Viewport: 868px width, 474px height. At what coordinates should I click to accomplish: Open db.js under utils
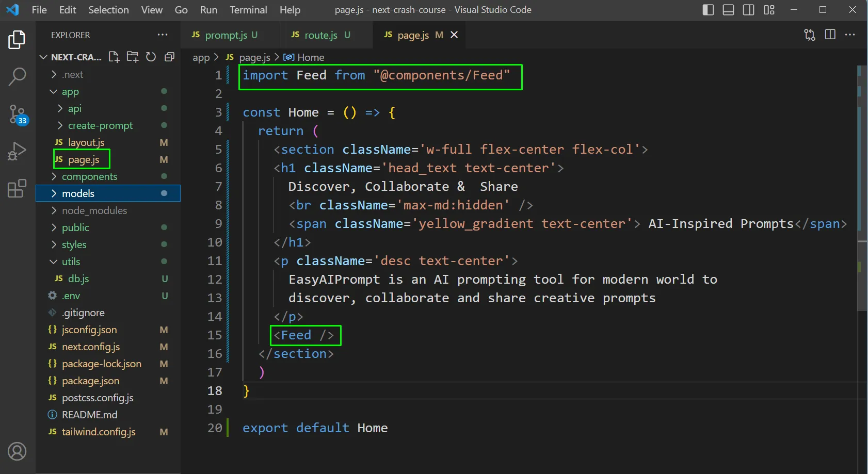pyautogui.click(x=108, y=279)
